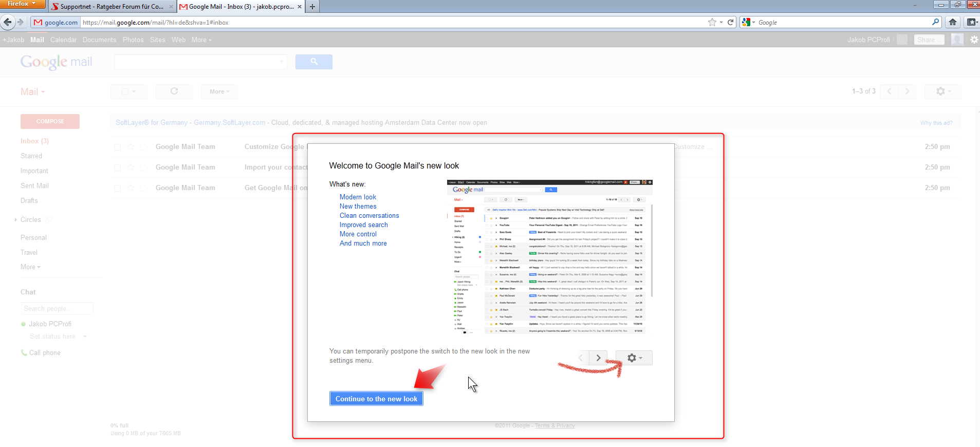Click Continue to the new look
The image size is (980, 447).
coord(376,399)
